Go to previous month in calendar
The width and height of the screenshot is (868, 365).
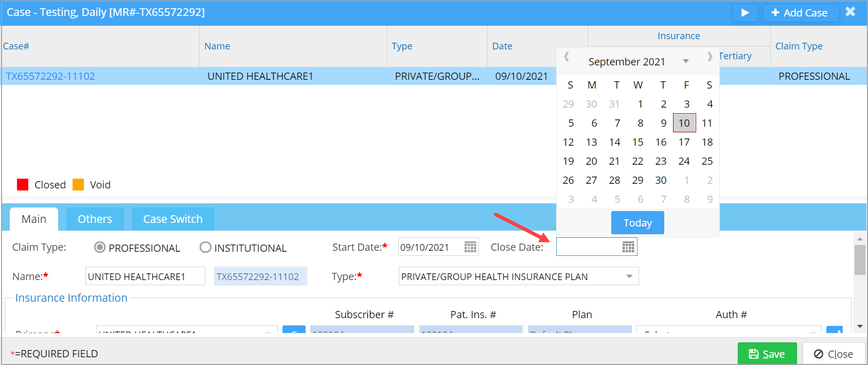[566, 57]
